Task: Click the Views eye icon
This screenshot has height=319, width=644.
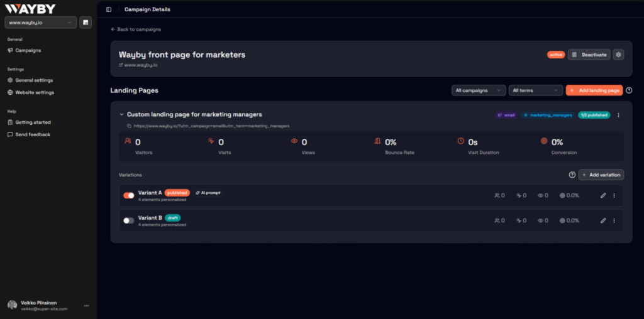Action: click(294, 141)
